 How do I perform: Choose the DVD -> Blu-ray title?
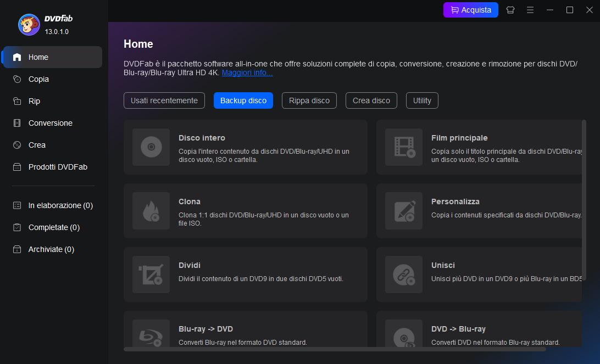(x=458, y=329)
